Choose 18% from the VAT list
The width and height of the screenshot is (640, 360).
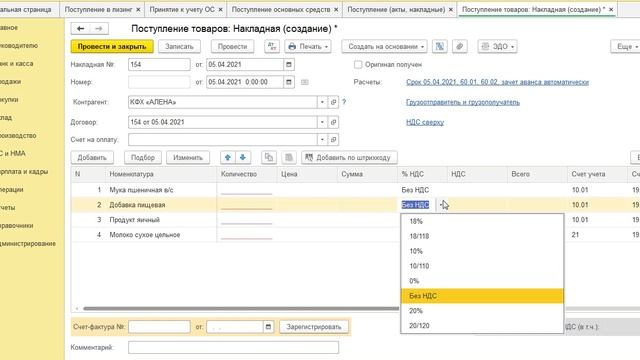coord(482,221)
